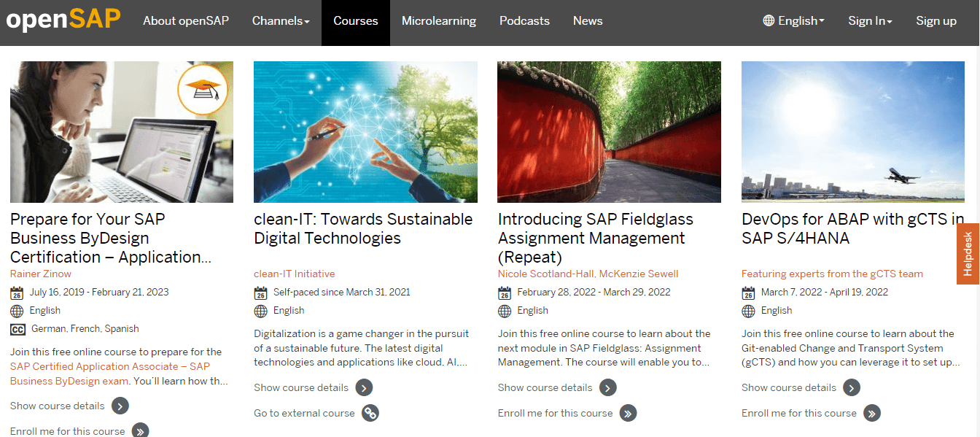Viewport: 980px width, 437px height.
Task: Open DevOps for ABAP with gCTS title
Action: click(852, 228)
